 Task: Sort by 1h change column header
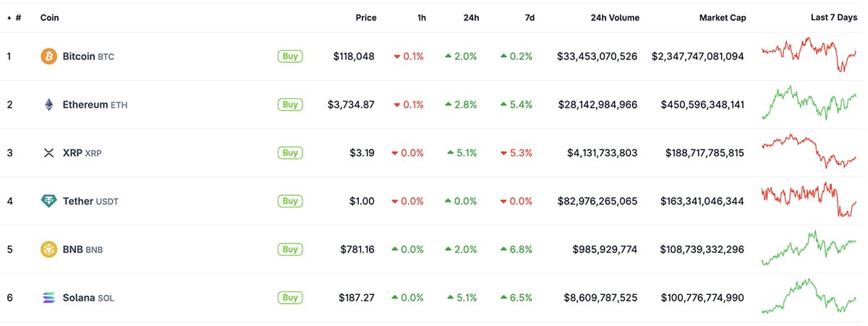coord(421,17)
